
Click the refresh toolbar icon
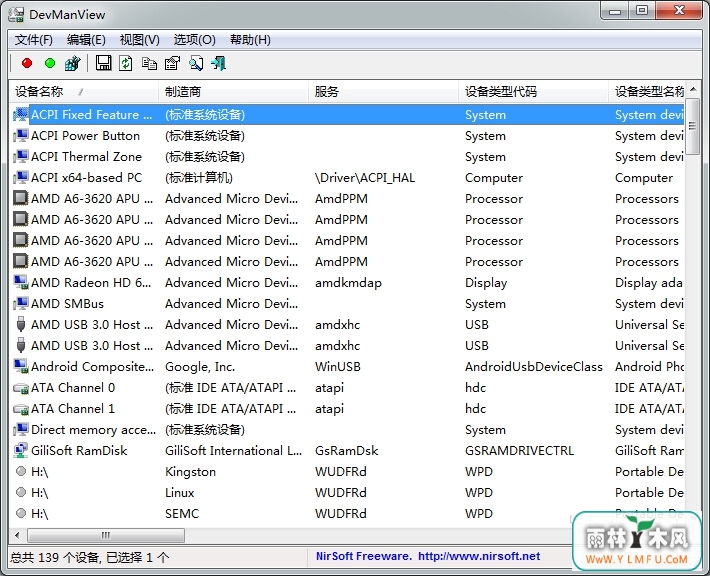pyautogui.click(x=126, y=63)
